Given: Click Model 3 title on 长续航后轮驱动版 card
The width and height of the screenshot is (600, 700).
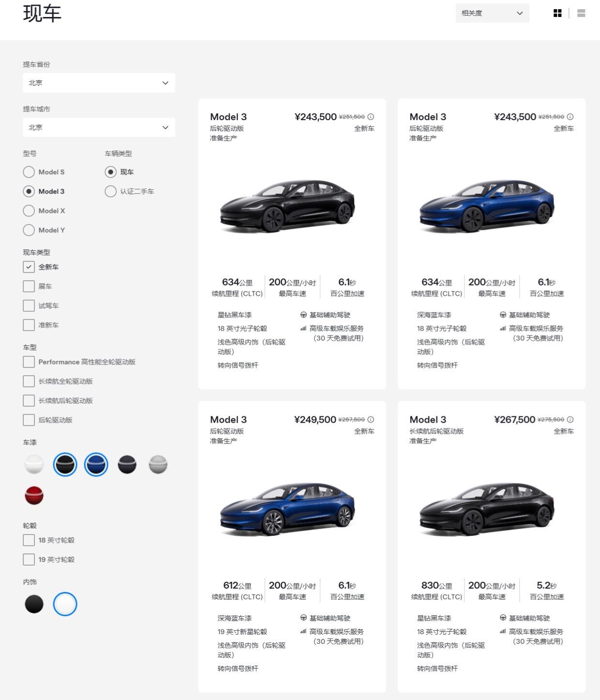Looking at the screenshot, I should 428,420.
